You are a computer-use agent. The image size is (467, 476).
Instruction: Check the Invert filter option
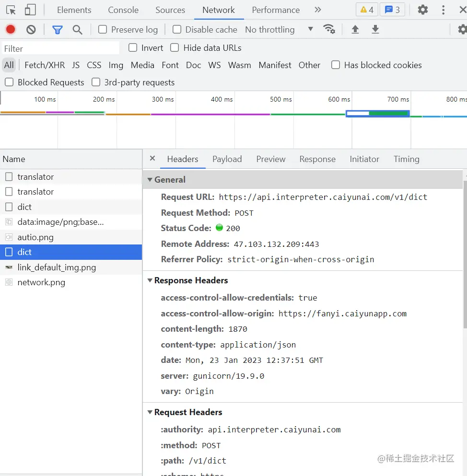click(133, 47)
